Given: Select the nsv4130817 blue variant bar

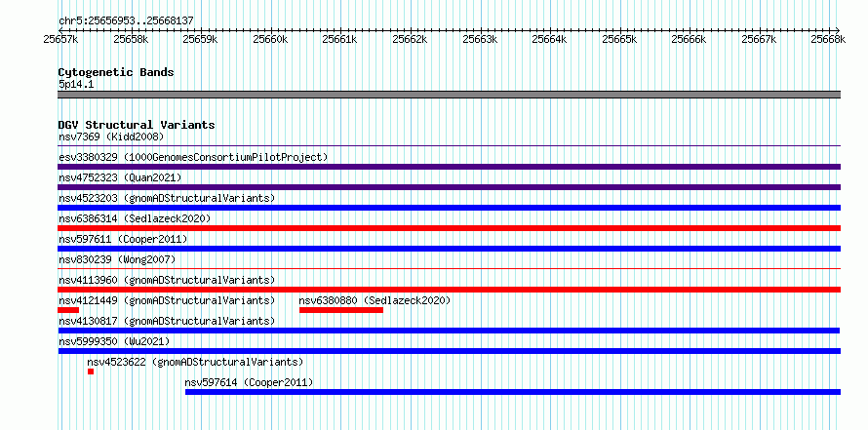Looking at the screenshot, I should click(x=449, y=331).
